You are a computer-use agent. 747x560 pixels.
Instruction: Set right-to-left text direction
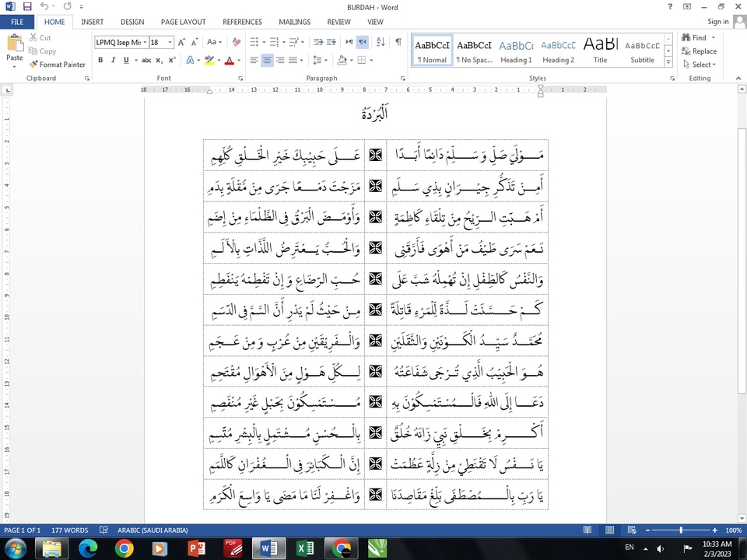pos(363,42)
